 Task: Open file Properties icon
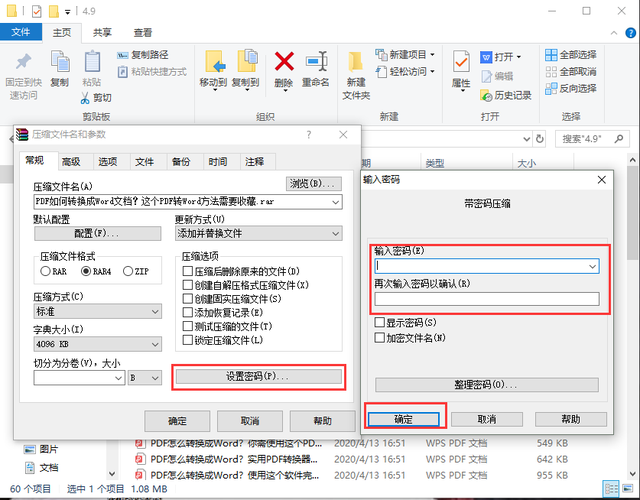[461, 62]
